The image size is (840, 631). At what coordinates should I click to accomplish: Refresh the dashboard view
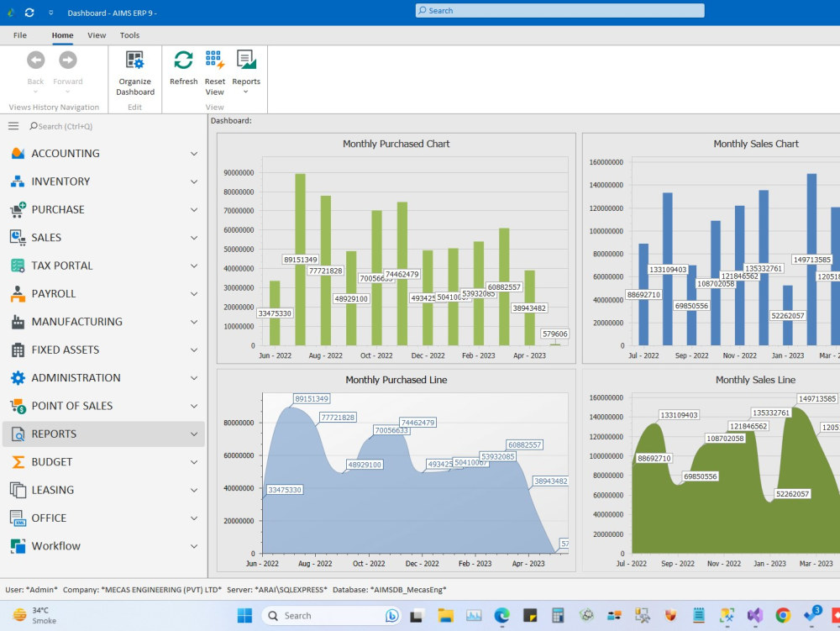coord(183,68)
